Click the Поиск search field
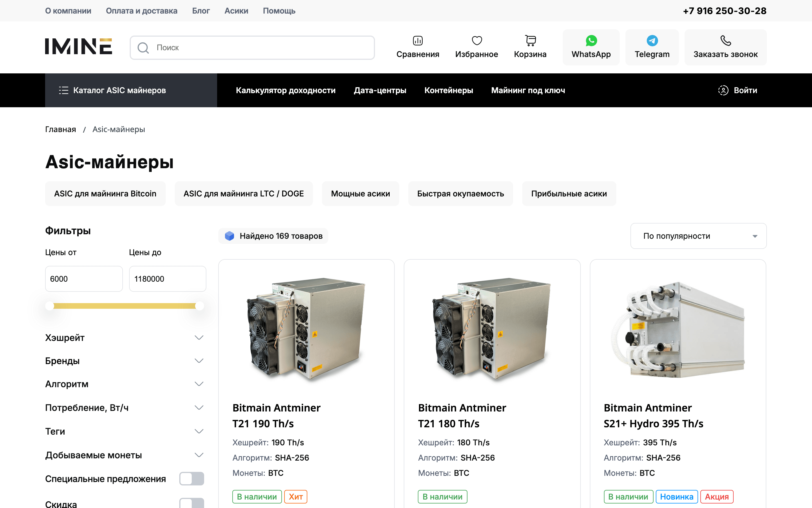Screen dimensions: 812x508 tap(252, 48)
